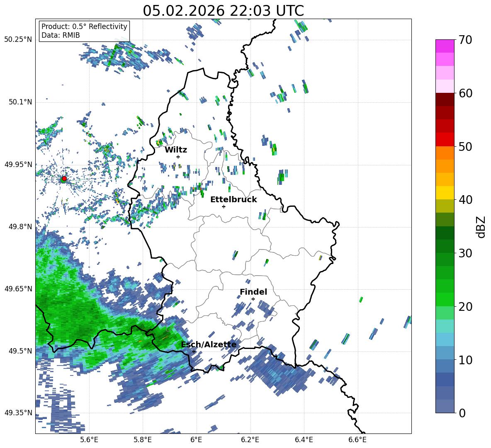
Task: Click the 49.65°N latitude label
Action: point(18,288)
